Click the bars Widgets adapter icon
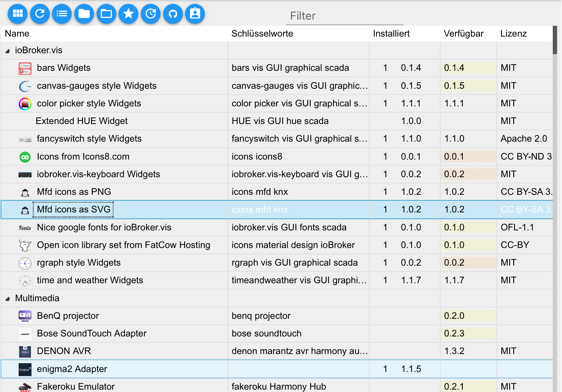562x392 pixels. point(25,68)
